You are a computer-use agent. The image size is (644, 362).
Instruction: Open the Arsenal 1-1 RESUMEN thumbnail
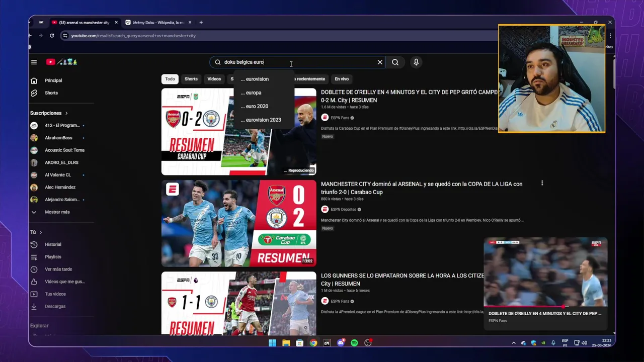238,303
